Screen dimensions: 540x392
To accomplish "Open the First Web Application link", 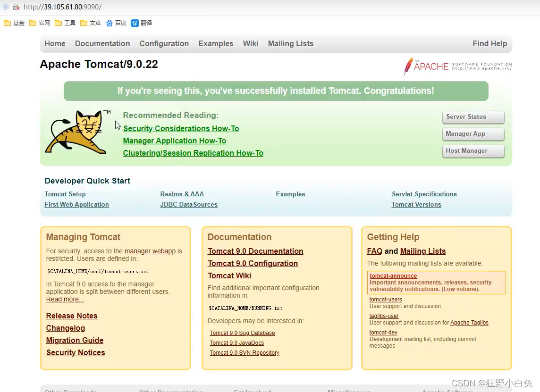I will point(77,204).
